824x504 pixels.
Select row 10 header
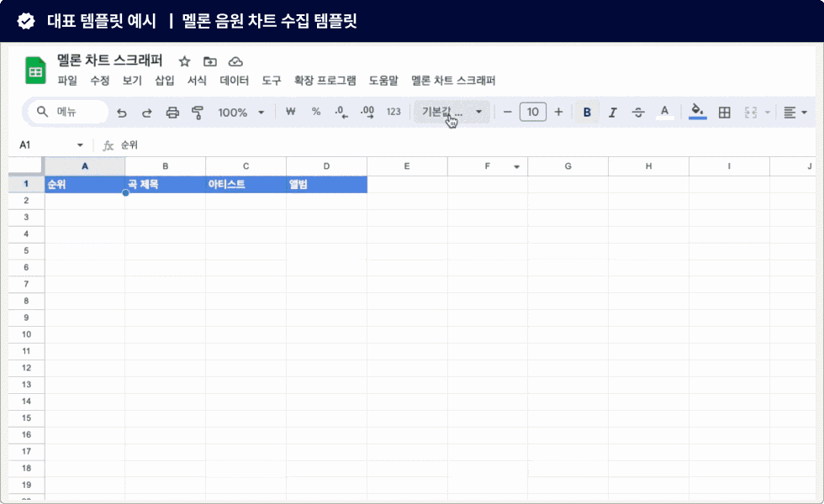pyautogui.click(x=26, y=334)
